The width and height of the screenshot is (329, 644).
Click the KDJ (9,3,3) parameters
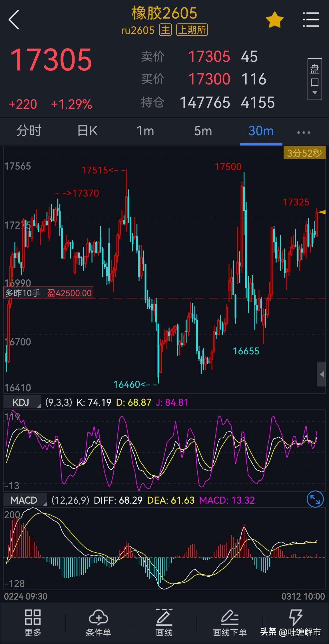coord(59,402)
